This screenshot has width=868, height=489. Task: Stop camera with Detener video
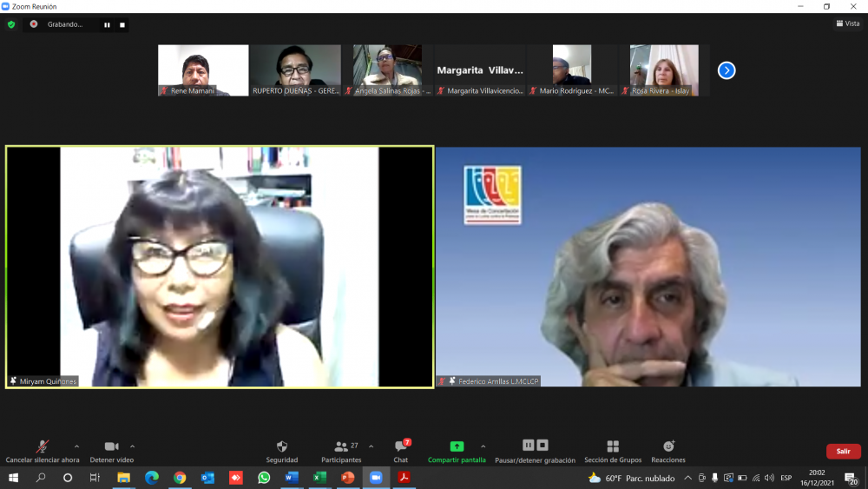111,446
